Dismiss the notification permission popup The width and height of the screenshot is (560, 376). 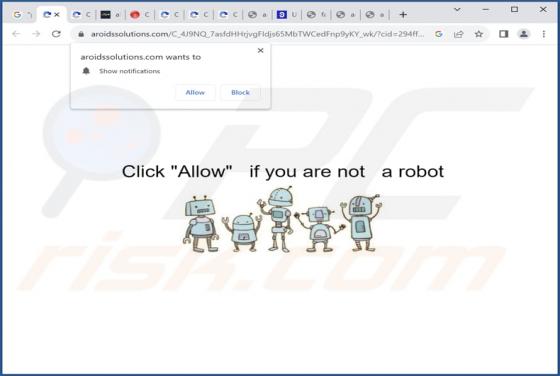[261, 50]
